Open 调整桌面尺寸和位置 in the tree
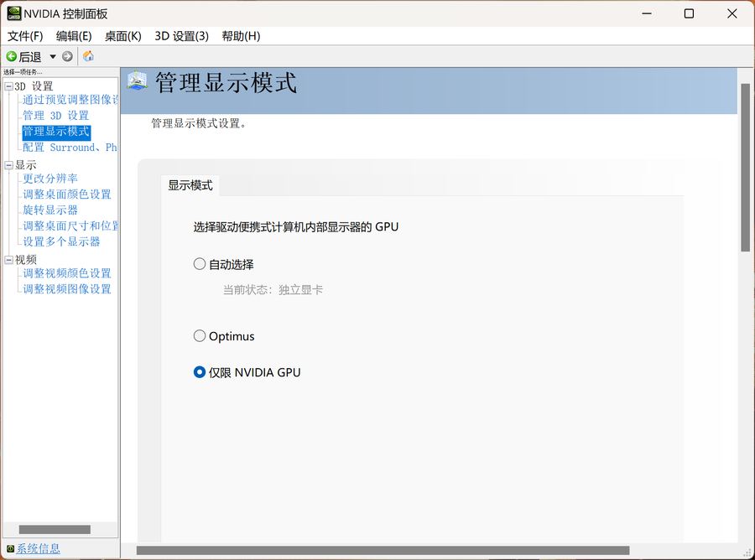This screenshot has height=560, width=755. tap(70, 226)
